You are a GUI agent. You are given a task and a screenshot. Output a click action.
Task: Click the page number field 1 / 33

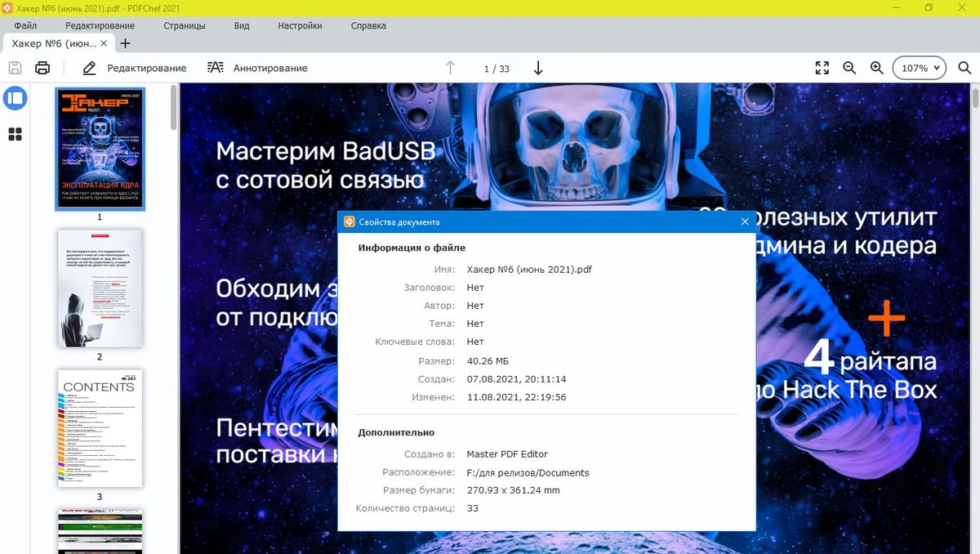(497, 69)
